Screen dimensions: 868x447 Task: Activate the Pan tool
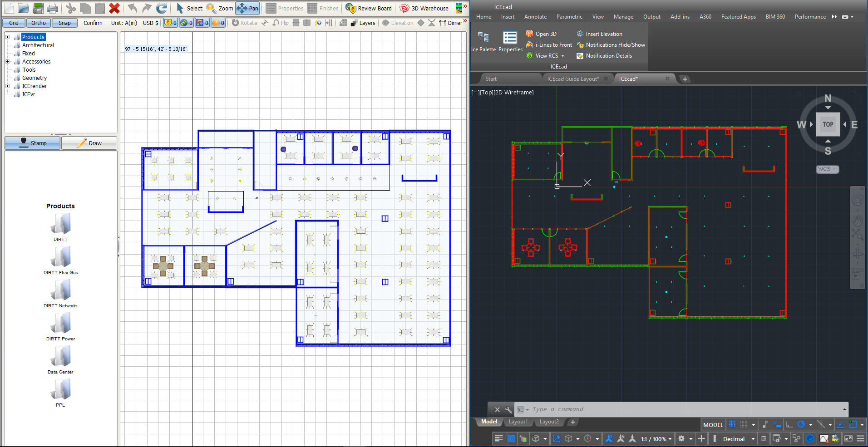[x=247, y=8]
